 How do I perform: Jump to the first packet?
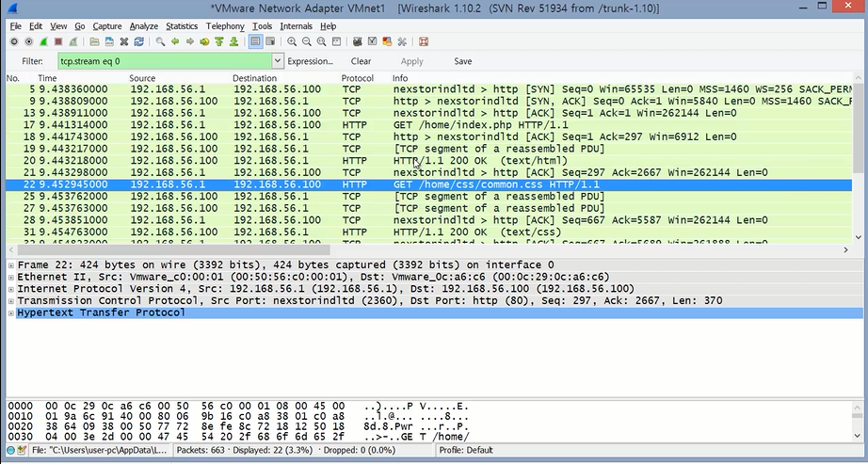[x=219, y=41]
